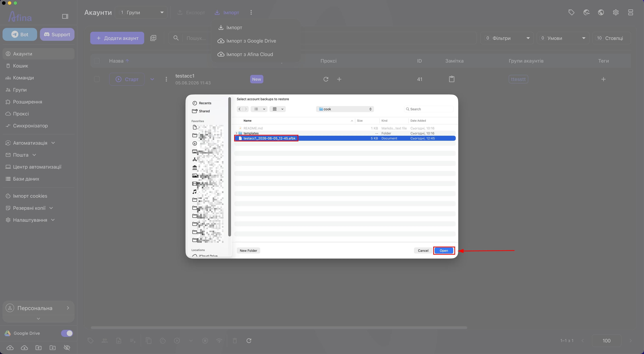Click the Bot button
644x354 pixels.
click(20, 34)
